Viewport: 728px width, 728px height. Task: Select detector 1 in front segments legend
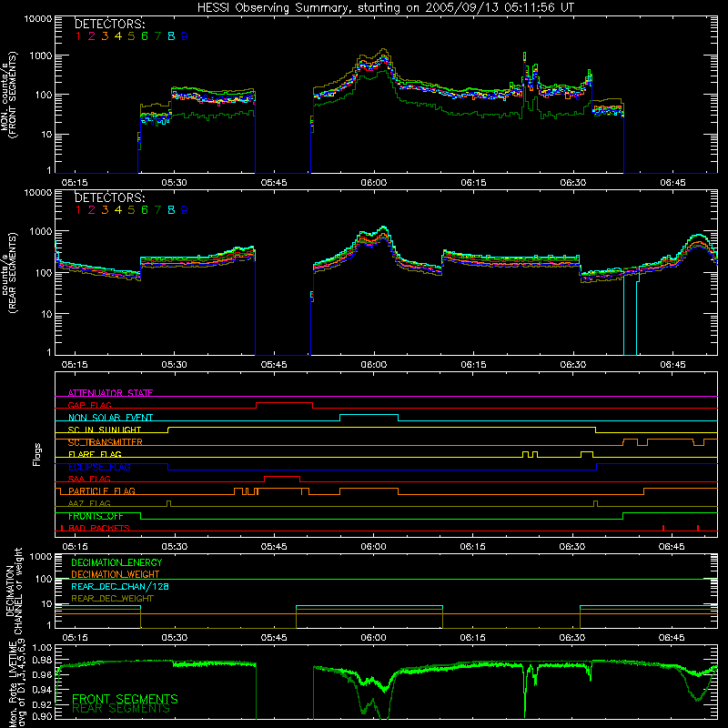coord(78,36)
